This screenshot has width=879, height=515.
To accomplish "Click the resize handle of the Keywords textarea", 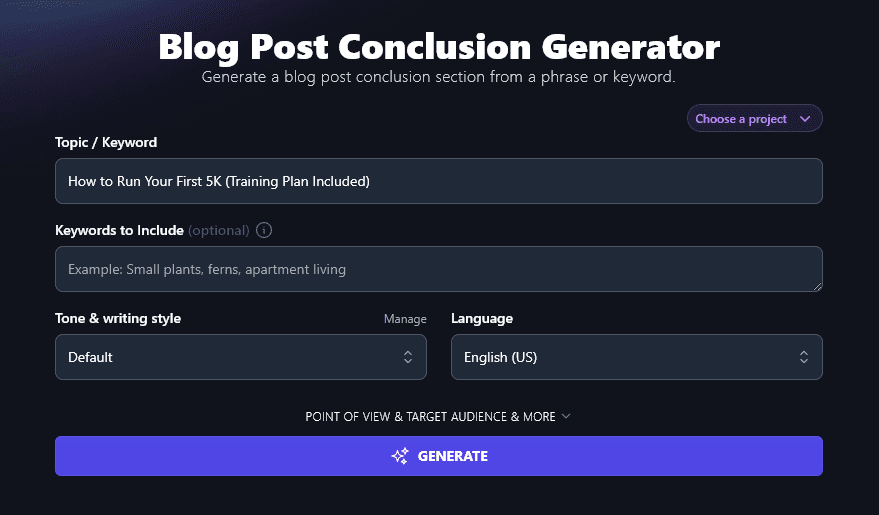I will point(817,286).
